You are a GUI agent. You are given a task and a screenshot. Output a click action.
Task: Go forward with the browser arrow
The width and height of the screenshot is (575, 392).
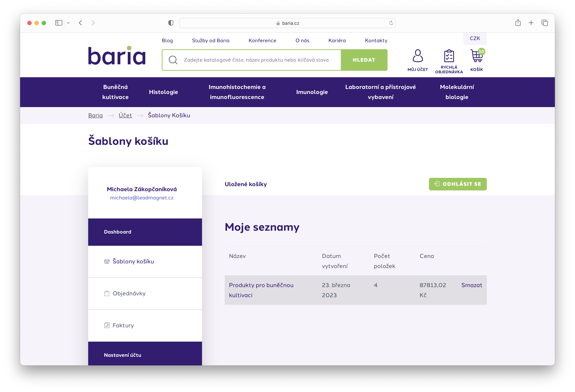[x=93, y=23]
